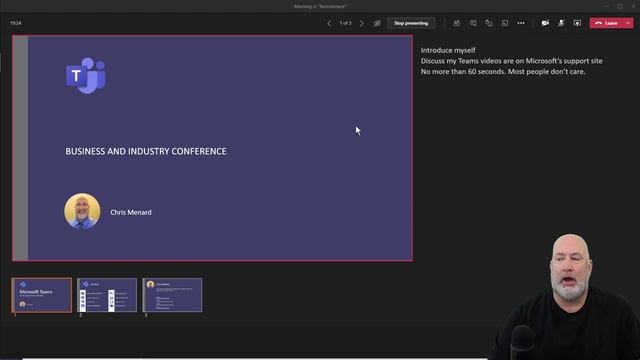Show participants panel icon
This screenshot has height=360, width=640.
tap(457, 23)
